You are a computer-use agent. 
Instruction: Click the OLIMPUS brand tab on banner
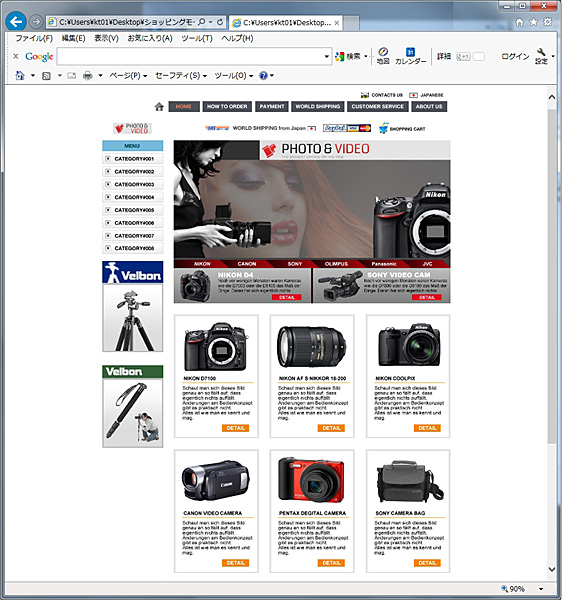(336, 264)
